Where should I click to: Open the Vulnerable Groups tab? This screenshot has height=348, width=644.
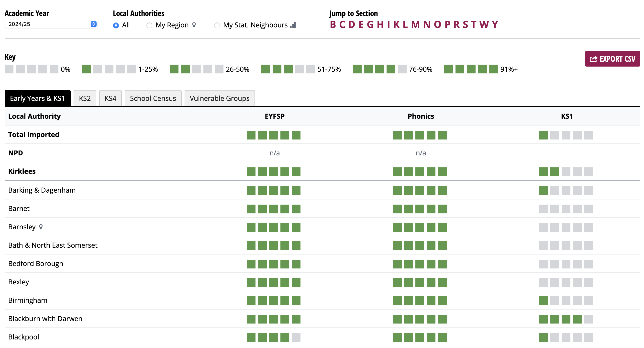[220, 98]
